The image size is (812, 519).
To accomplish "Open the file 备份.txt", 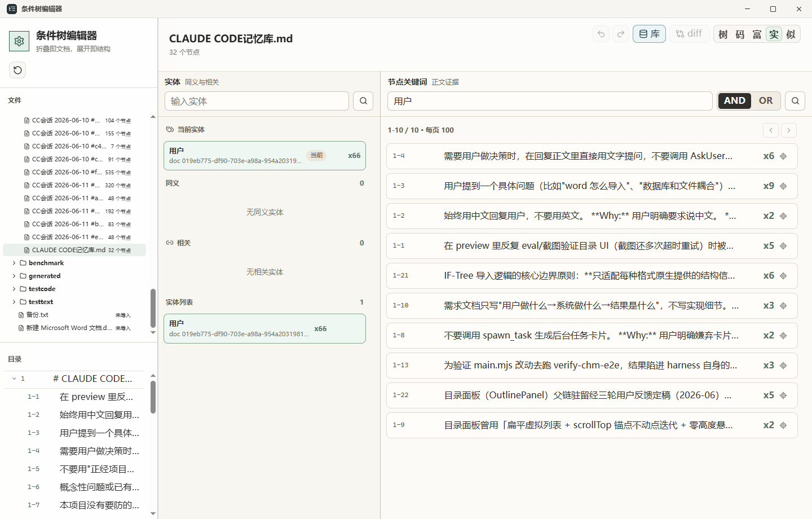I will [x=74, y=315].
